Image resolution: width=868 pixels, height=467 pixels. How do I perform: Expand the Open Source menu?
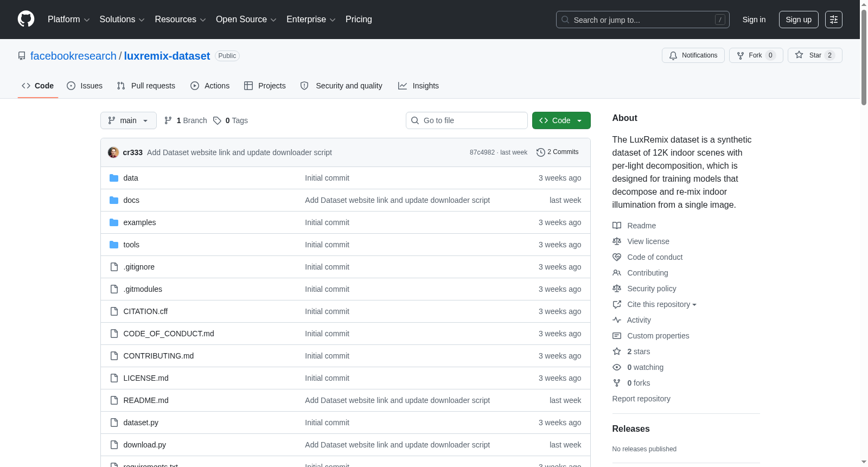pyautogui.click(x=246, y=20)
